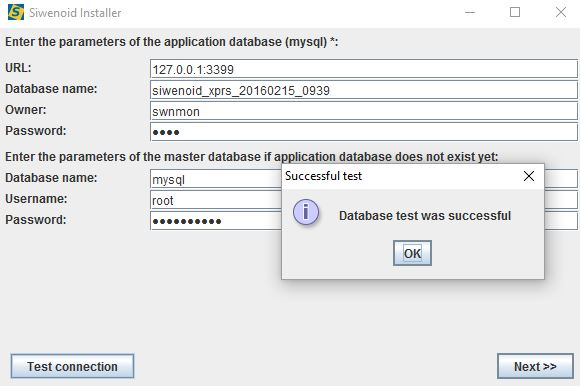The height and width of the screenshot is (386, 580).
Task: Click the Siwenoid logo in title bar
Action: pyautogui.click(x=16, y=12)
